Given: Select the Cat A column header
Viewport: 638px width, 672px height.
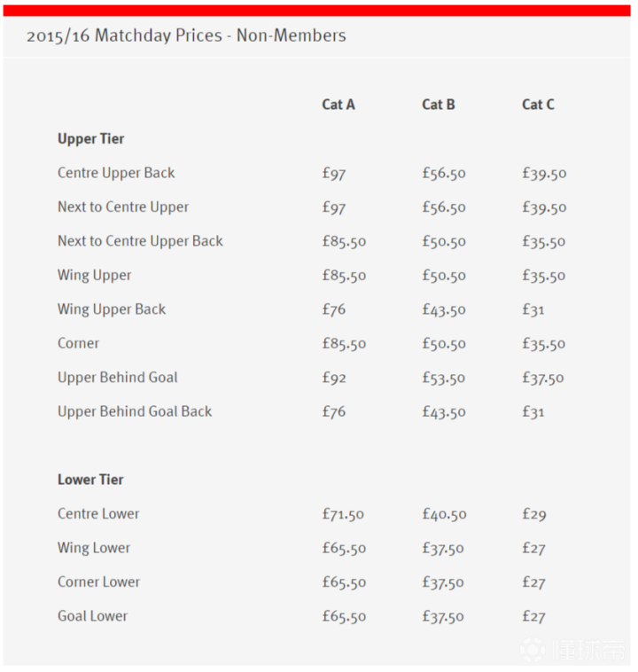Looking at the screenshot, I should click(338, 105).
